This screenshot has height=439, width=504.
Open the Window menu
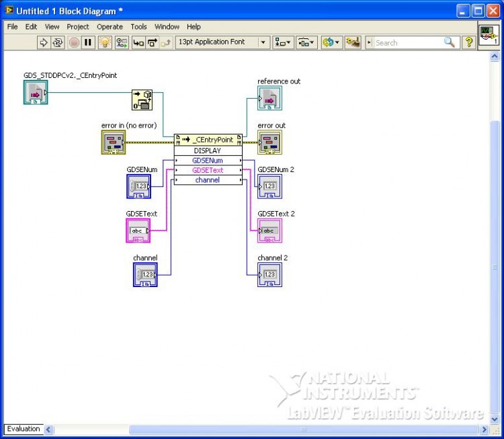[x=167, y=27]
